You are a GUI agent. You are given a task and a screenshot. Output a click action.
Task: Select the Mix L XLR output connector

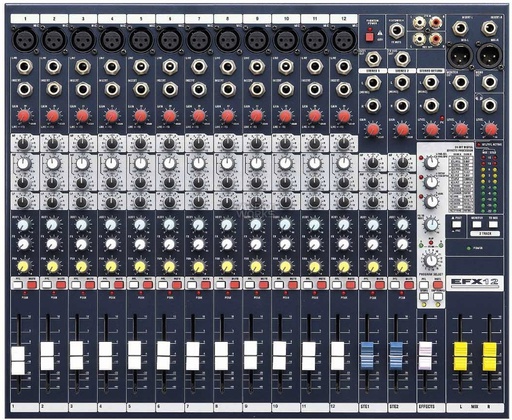[x=460, y=55]
